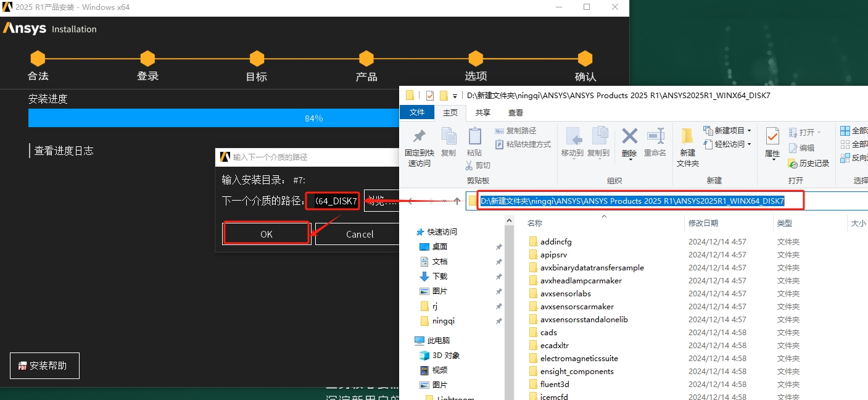Viewport: 868px width, 400px height.
Task: Click the navigation pane scroll up arrow
Action: tap(509, 221)
